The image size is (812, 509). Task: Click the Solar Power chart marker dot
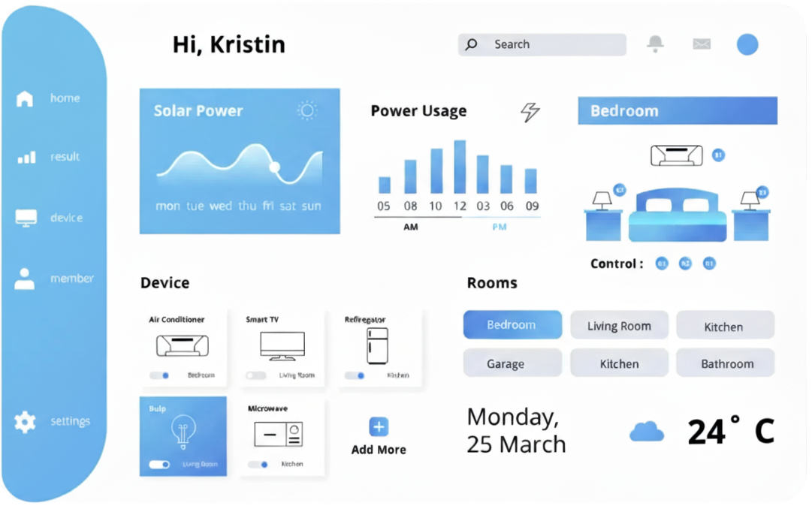[x=274, y=167]
